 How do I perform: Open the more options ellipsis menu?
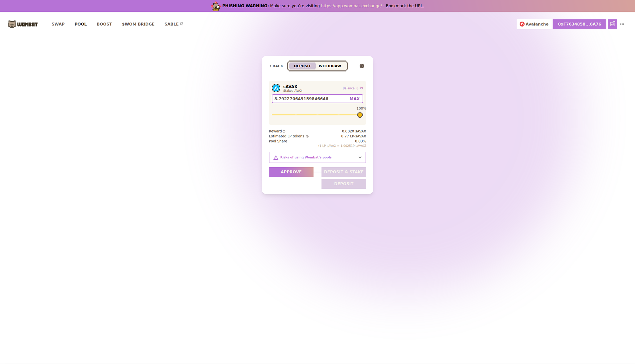(622, 24)
